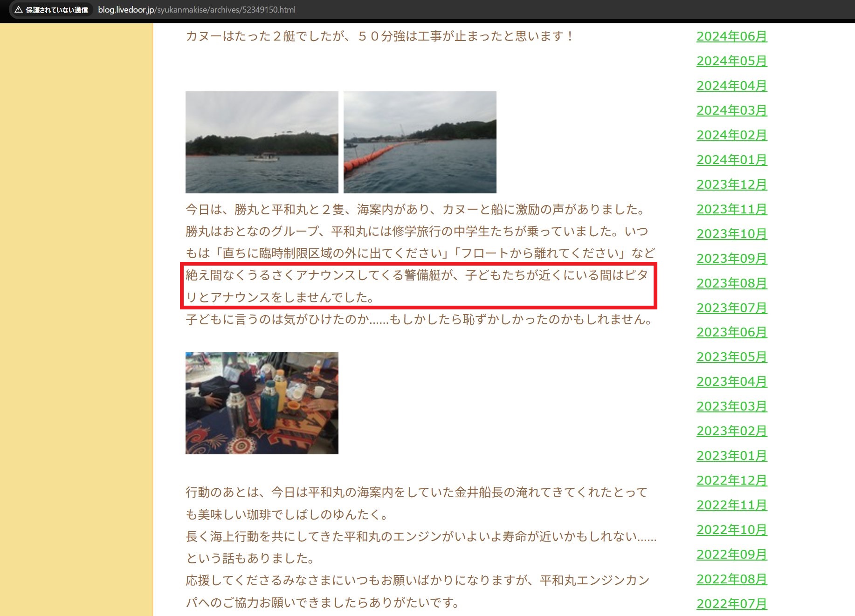The width and height of the screenshot is (855, 616).
Task: Visit the 2023年02月 archive link
Action: pyautogui.click(x=731, y=431)
